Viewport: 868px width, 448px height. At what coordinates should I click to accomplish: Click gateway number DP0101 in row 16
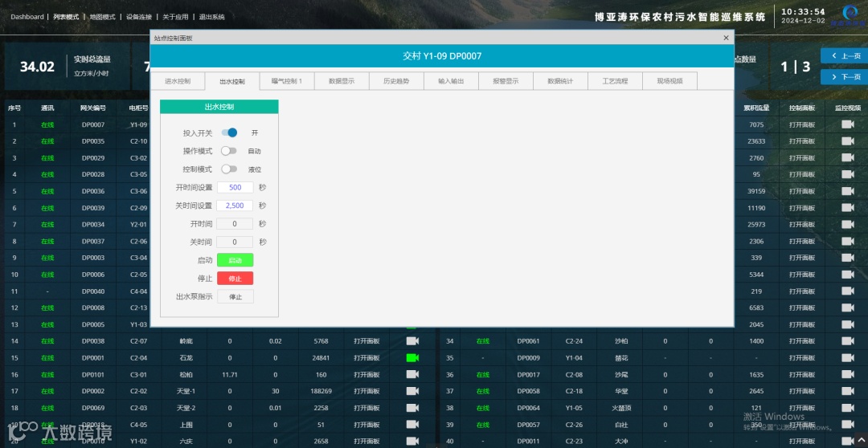(93, 374)
